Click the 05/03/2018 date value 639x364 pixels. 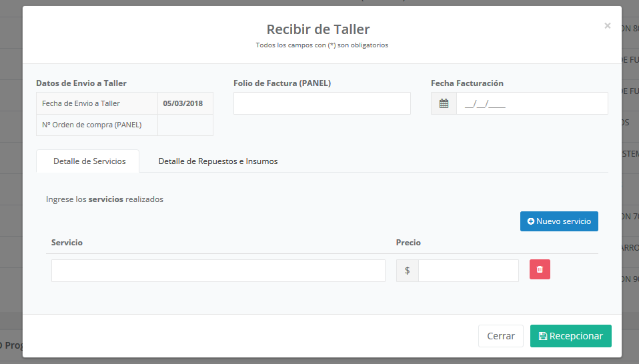tap(185, 103)
